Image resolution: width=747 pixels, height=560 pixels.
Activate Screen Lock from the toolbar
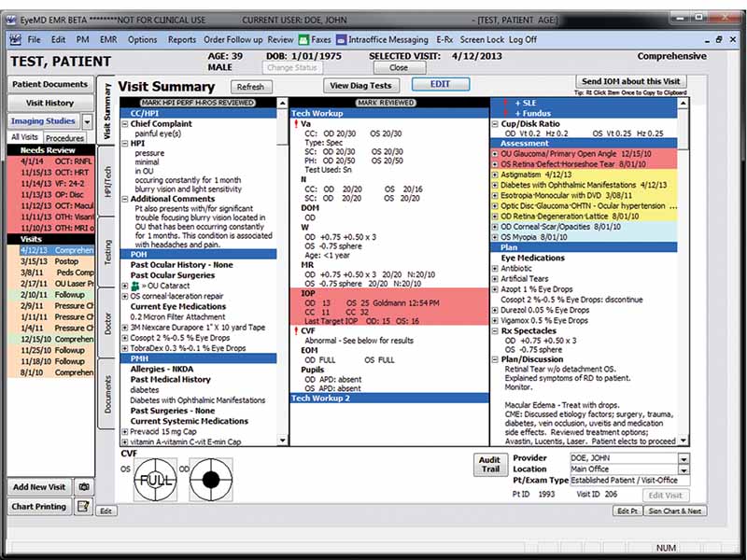point(484,39)
